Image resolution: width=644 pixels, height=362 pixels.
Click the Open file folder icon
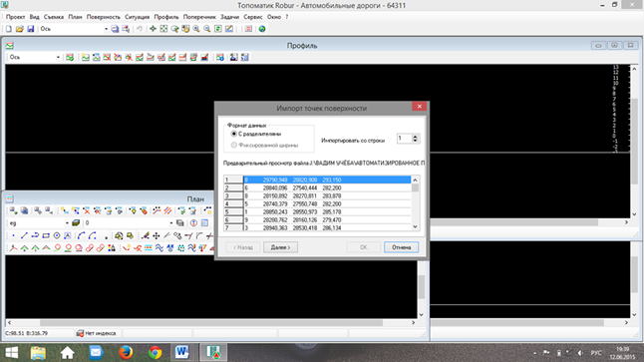[19, 29]
